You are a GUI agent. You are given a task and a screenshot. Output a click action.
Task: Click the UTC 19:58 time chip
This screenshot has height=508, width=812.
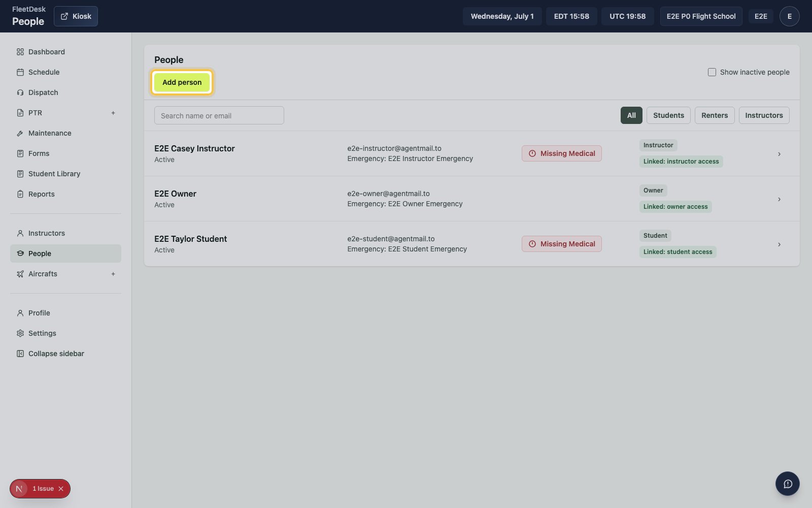(x=627, y=16)
